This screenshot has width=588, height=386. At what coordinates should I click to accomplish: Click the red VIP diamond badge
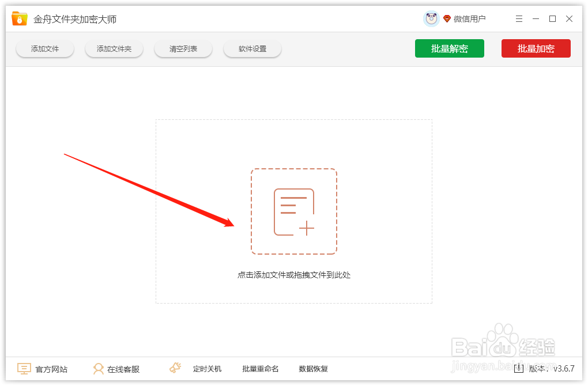447,19
